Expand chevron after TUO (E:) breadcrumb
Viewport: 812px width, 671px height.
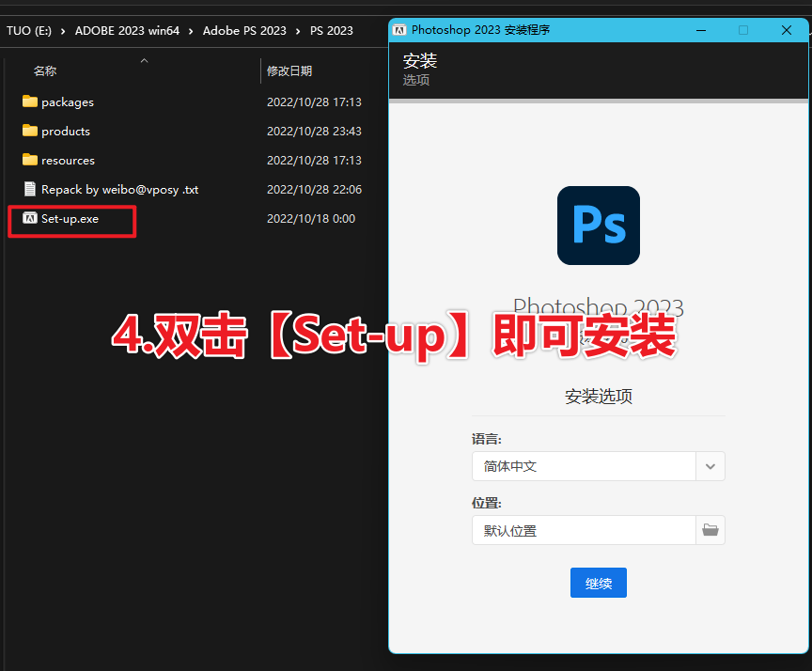pos(63,31)
